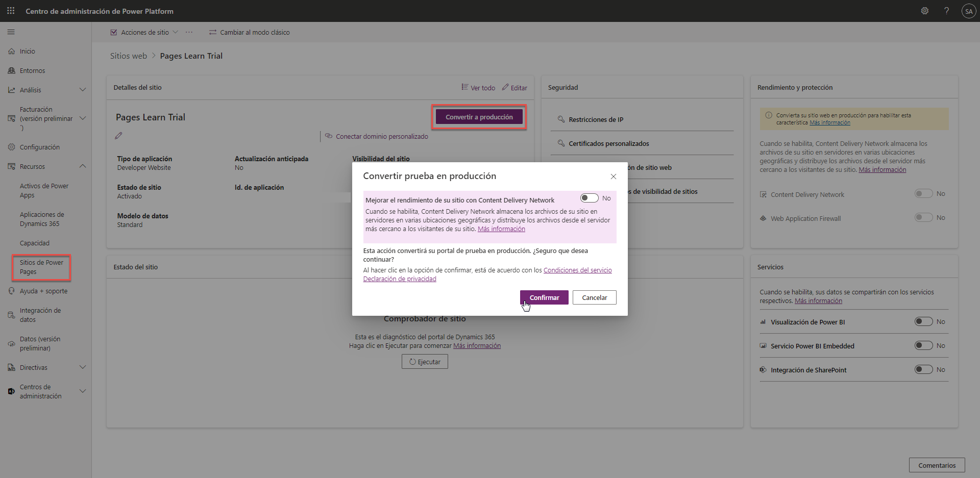The width and height of the screenshot is (980, 478).
Task: Click the Restricciones de IP key icon
Action: [x=561, y=119]
